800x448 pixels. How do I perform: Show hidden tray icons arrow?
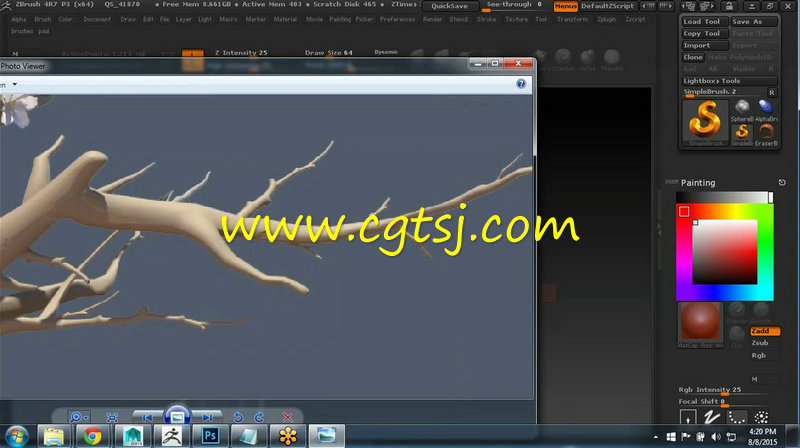pos(656,437)
